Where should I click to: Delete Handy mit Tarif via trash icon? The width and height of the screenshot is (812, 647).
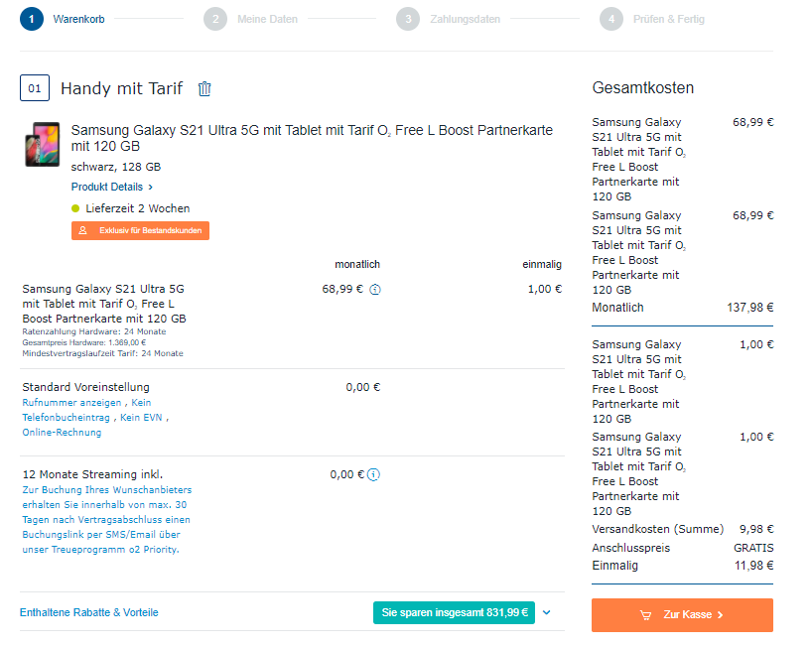pyautogui.click(x=204, y=88)
